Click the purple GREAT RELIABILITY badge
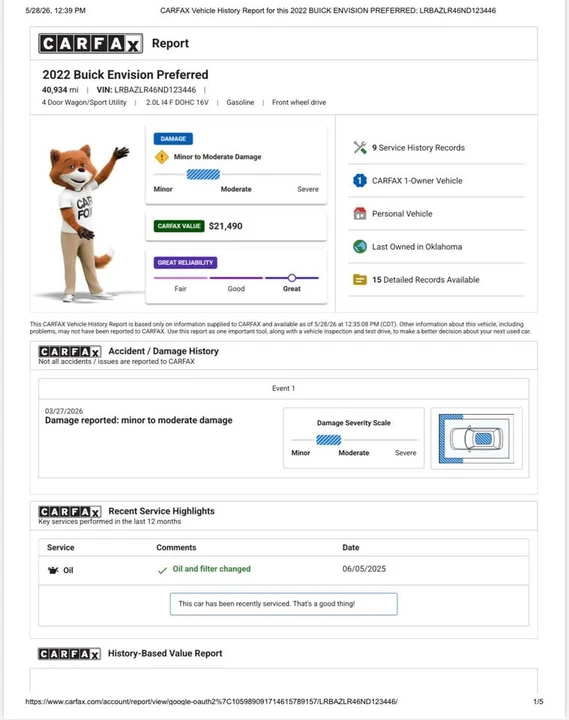This screenshot has width=569, height=720. point(185,263)
